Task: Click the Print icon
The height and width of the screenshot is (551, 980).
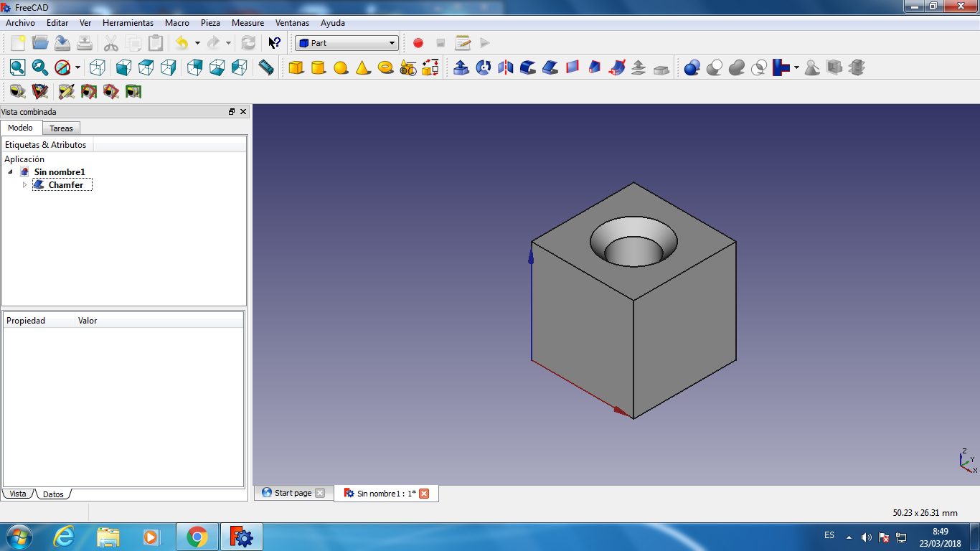Action: coord(85,43)
